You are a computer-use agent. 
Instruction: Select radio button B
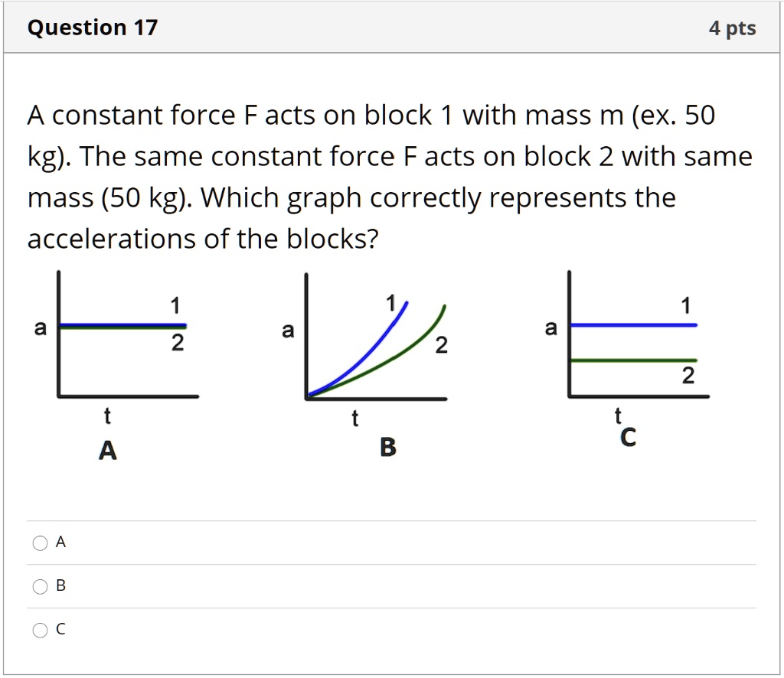coord(39,585)
